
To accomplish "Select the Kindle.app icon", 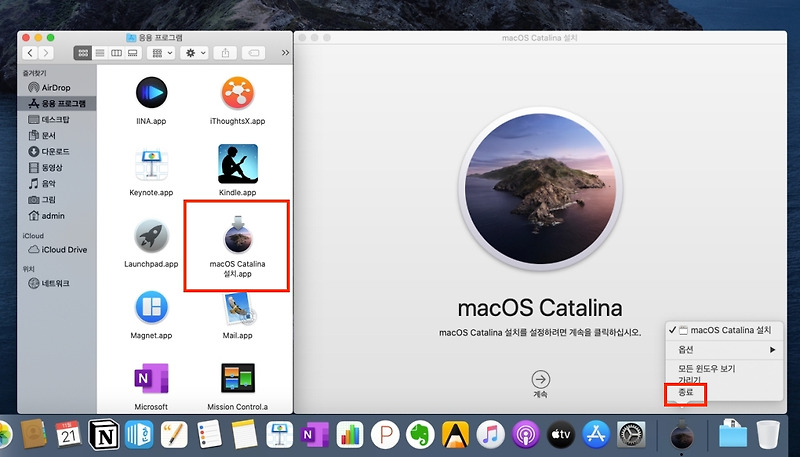I will coord(238,164).
